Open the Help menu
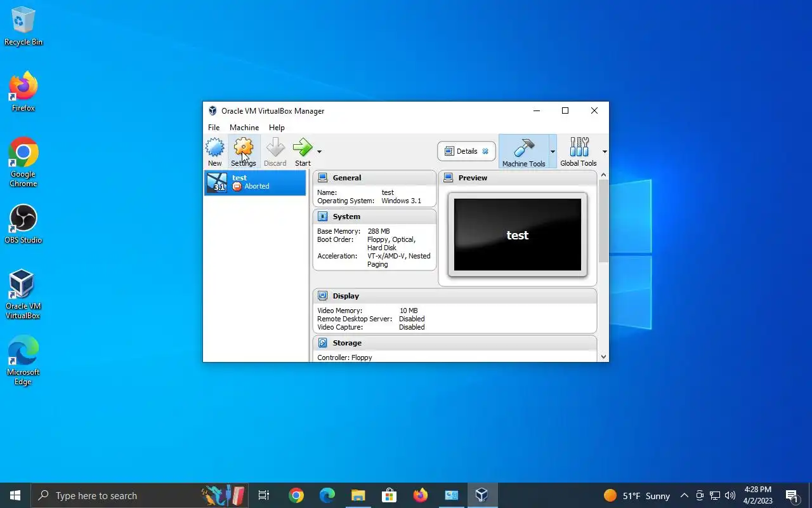Screen dimensions: 812x508 click(x=277, y=128)
